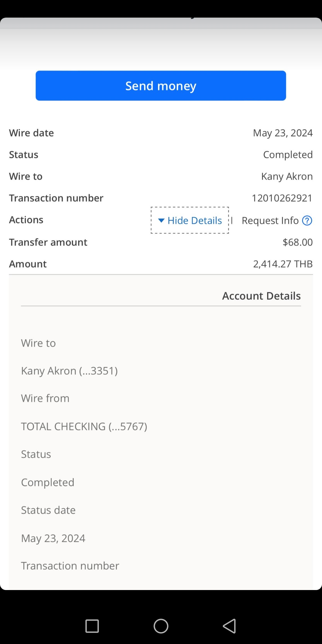This screenshot has height=644, width=322.
Task: Tap the May 23, 2024 wire date value
Action: click(283, 133)
